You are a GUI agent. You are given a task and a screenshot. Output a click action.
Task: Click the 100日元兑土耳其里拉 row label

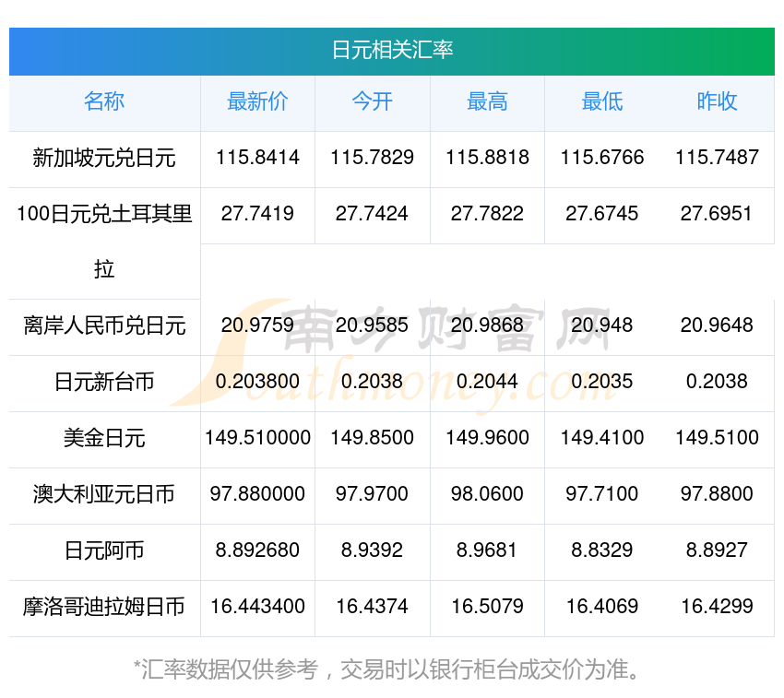(104, 215)
